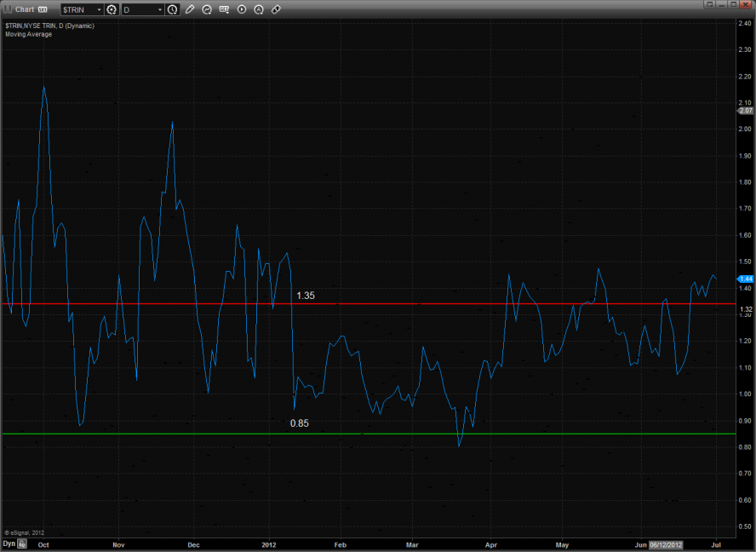Click the 06/12/2012 date marker
Screen dimensions: 756x552
tap(666, 543)
